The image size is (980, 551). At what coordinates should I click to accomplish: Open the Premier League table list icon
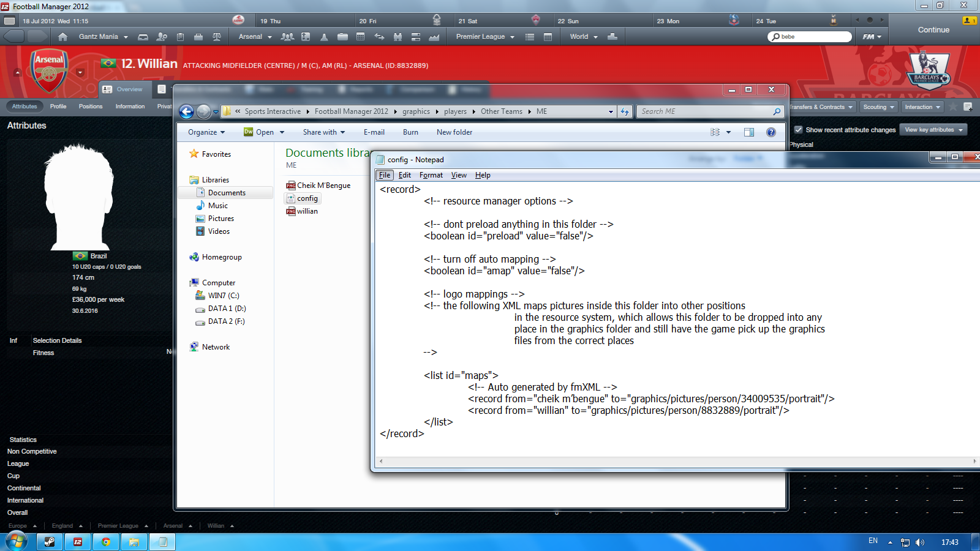[x=530, y=37]
